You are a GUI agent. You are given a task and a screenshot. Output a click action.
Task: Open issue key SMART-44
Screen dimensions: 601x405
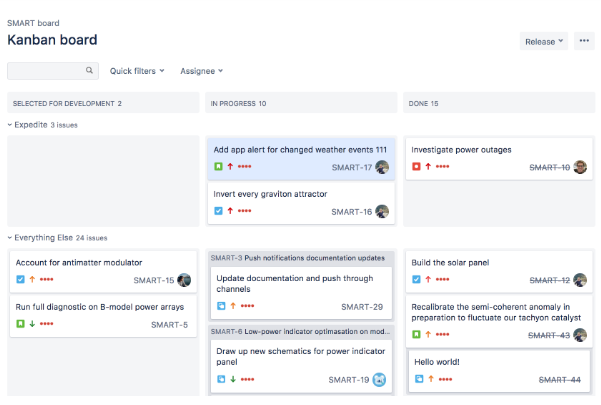tap(560, 380)
